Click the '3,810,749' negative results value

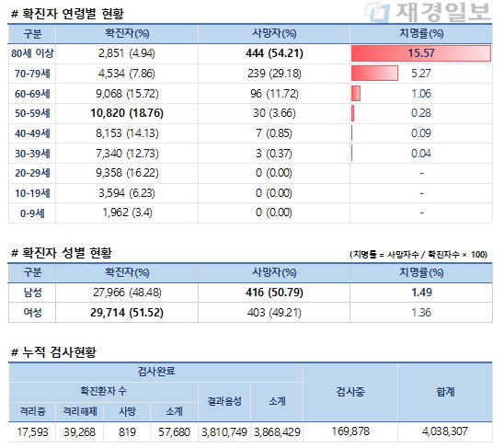(224, 432)
